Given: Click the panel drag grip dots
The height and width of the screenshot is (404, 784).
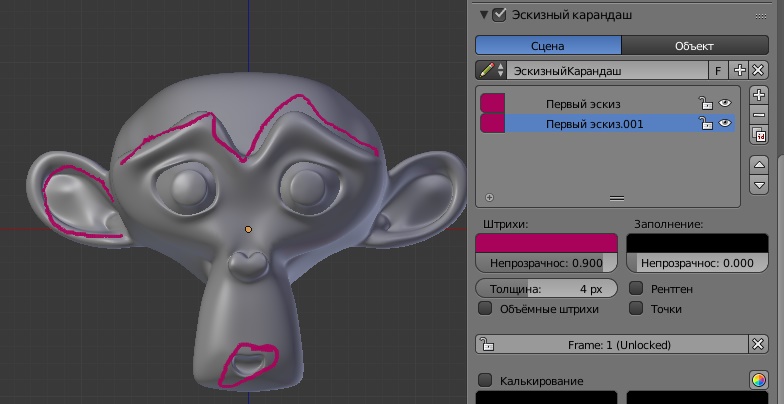Looking at the screenshot, I should click(761, 16).
